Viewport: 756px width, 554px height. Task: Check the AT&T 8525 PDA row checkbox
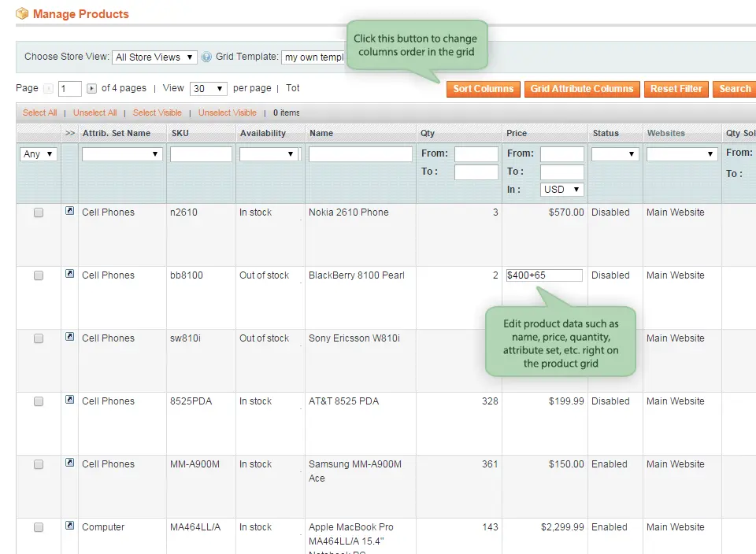pyautogui.click(x=38, y=401)
